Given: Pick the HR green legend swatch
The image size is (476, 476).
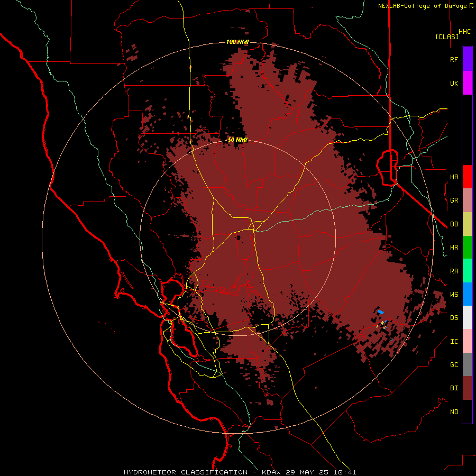Looking at the screenshot, I should tap(467, 248).
